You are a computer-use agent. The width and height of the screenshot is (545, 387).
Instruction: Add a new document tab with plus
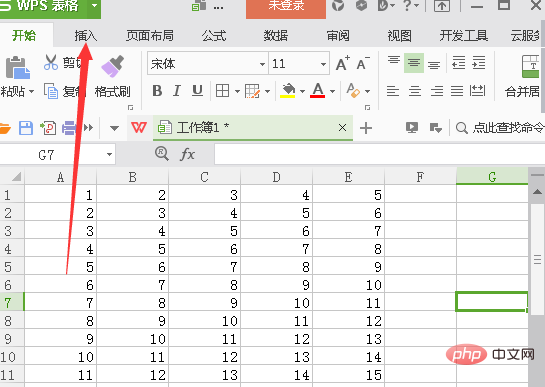pos(366,128)
